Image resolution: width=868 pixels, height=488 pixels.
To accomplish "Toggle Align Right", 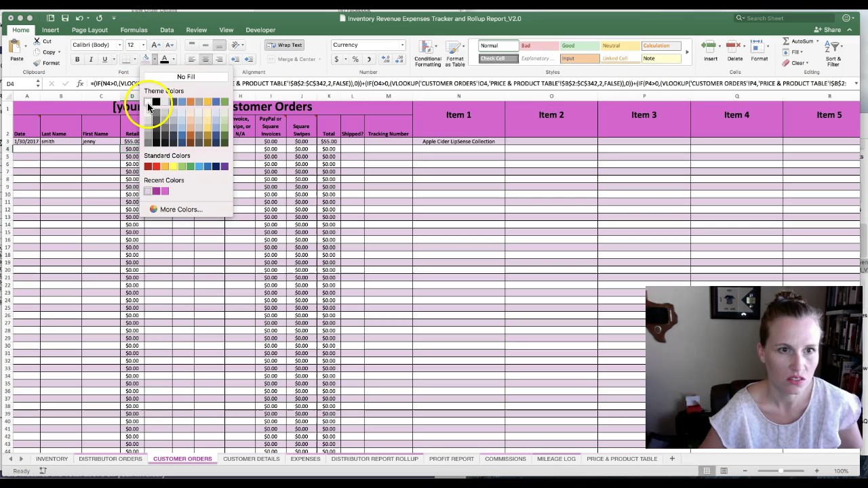I will tap(219, 60).
